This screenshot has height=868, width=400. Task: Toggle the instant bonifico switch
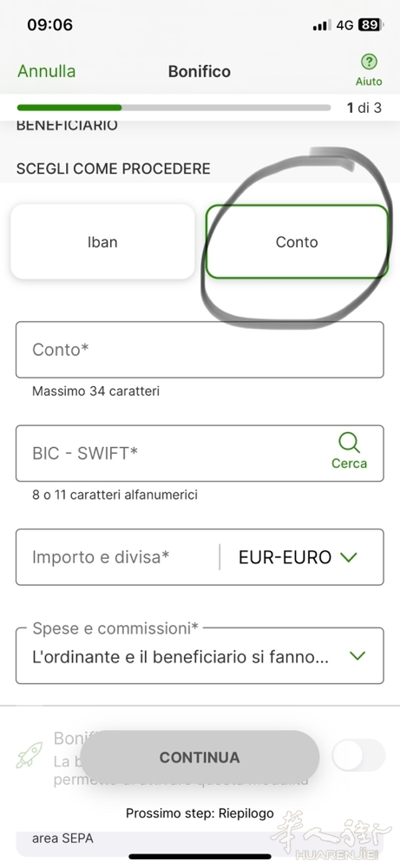pos(358,754)
